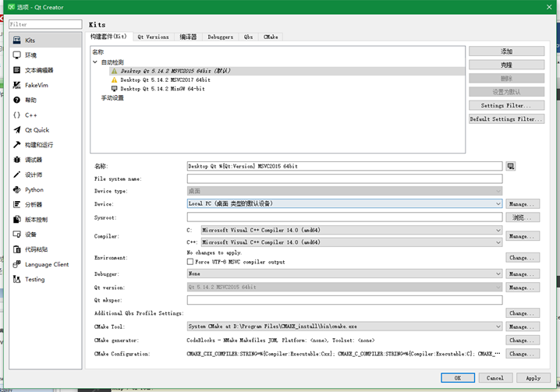Image resolution: width=560 pixels, height=392 pixels.
Task: Switch to the Qt Versions tab
Action: point(153,37)
